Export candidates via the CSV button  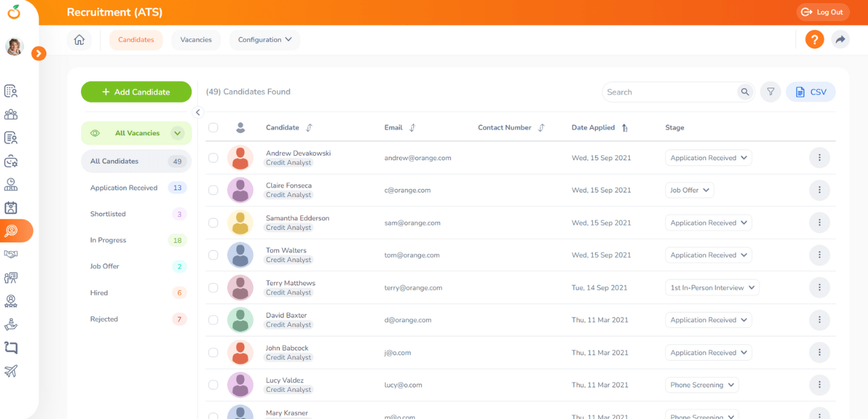[x=810, y=91]
